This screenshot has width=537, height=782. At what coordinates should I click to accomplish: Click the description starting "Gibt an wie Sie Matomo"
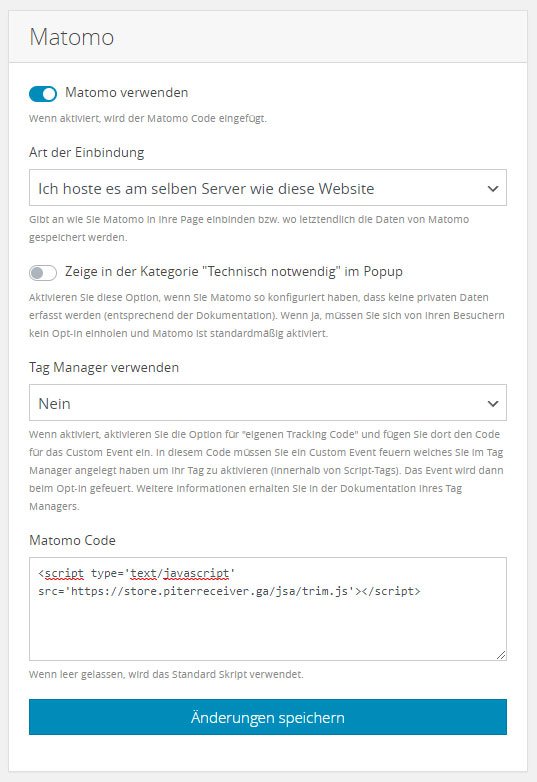tap(249, 228)
